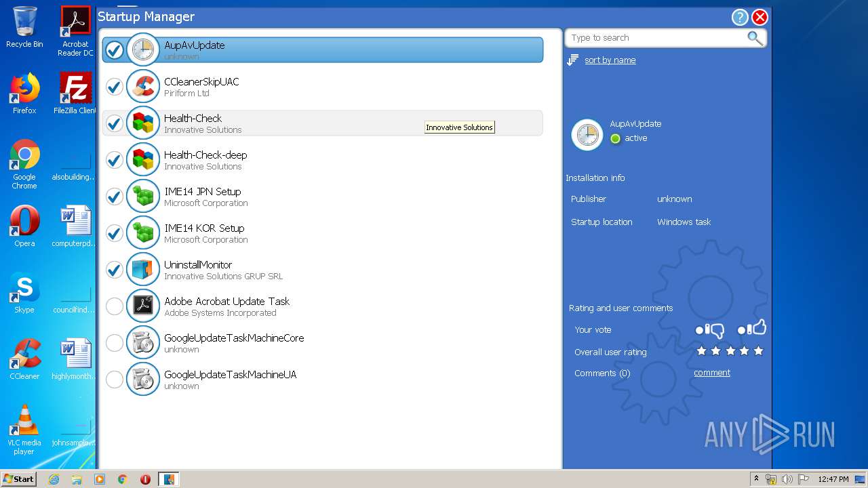868x488 pixels.
Task: Enable GoogleUpdateTaskMachineUA checkbox
Action: pyautogui.click(x=115, y=380)
